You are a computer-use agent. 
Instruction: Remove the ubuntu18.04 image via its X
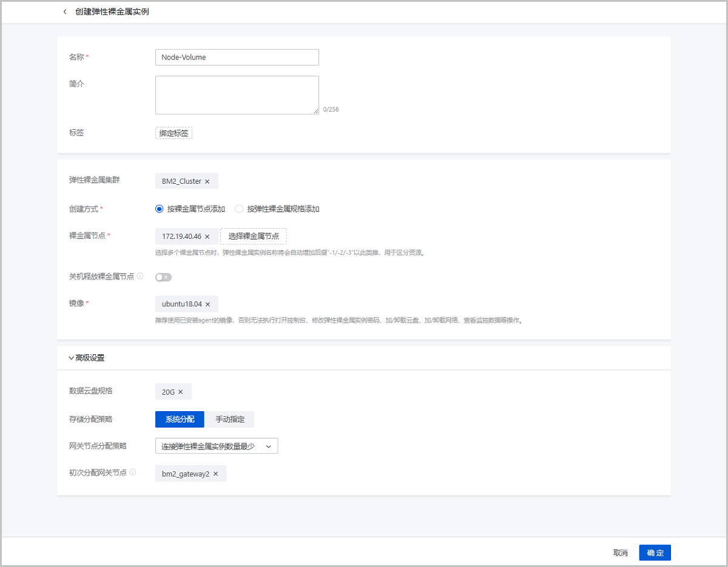pos(207,304)
